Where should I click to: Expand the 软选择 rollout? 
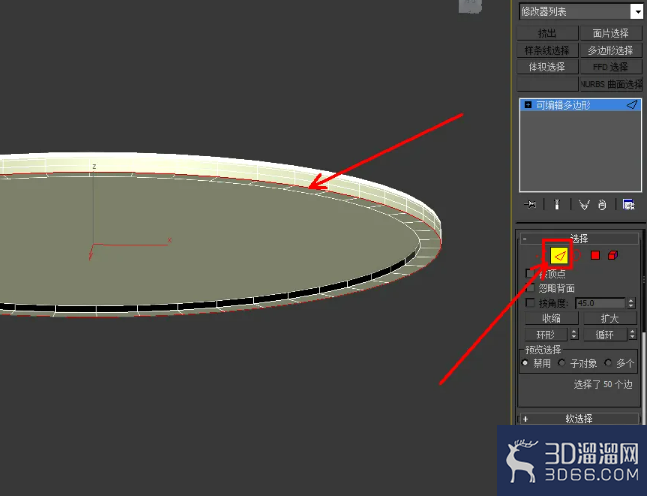[x=579, y=418]
